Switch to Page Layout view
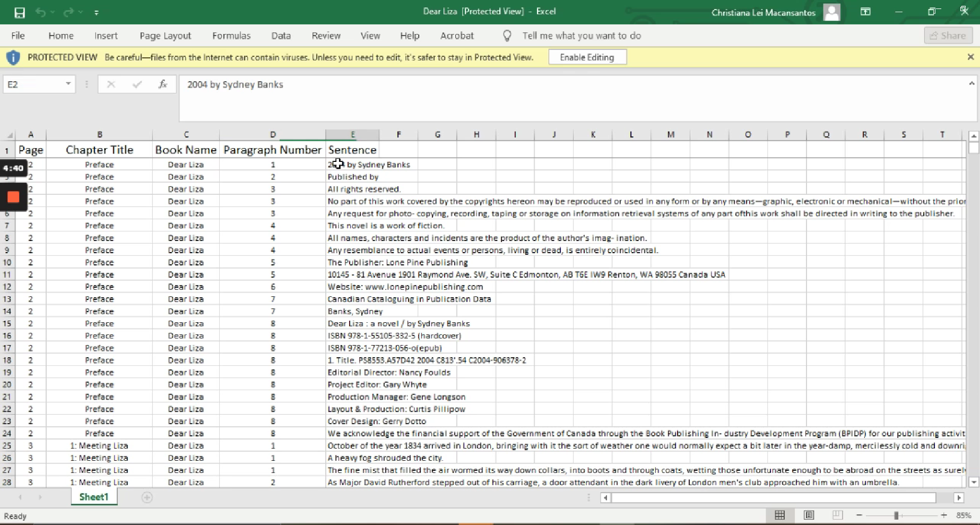Image resolution: width=980 pixels, height=525 pixels. click(x=809, y=515)
